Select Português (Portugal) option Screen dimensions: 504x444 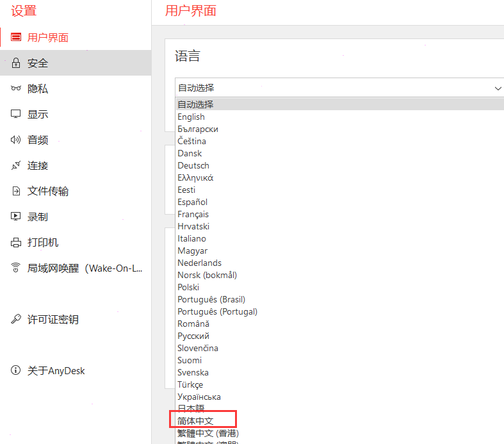[x=340, y=311]
